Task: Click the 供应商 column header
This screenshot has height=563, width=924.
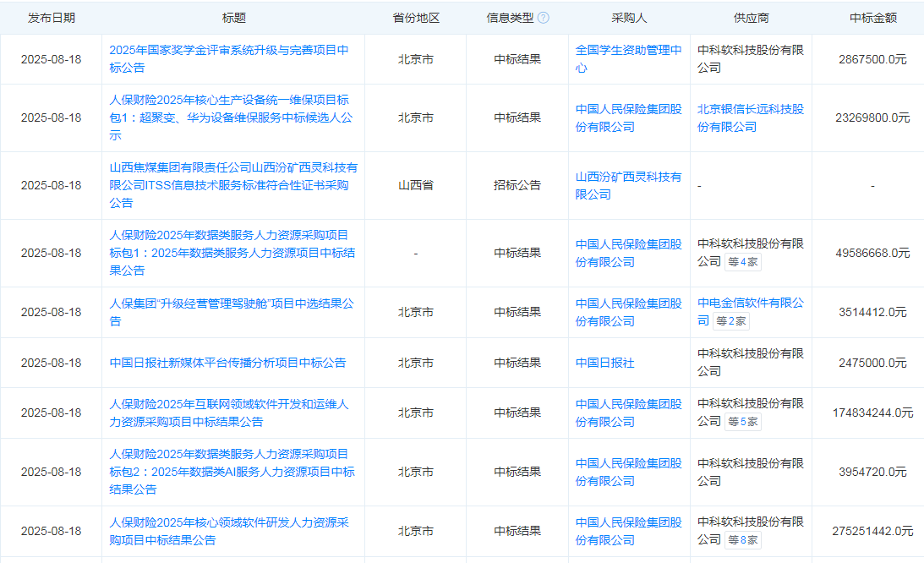Action: [751, 18]
